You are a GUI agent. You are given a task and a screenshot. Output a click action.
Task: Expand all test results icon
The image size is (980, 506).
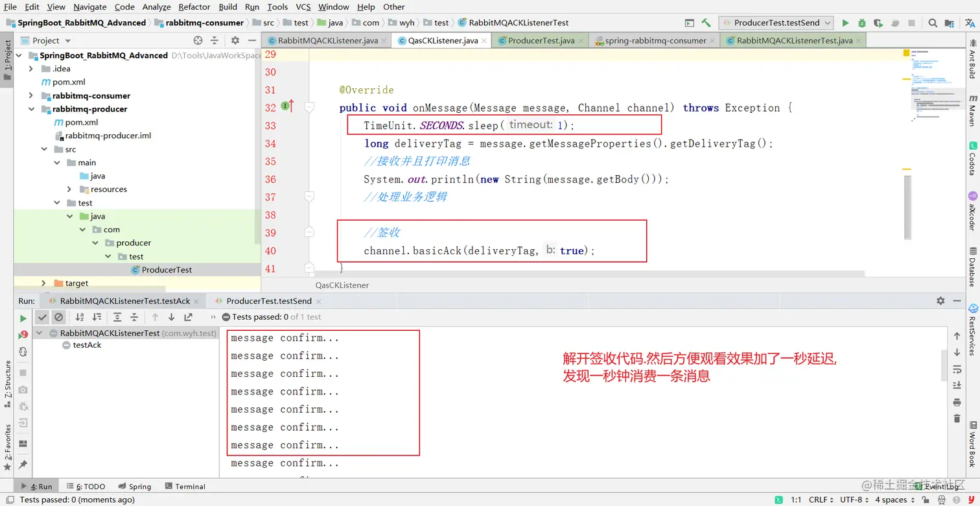pos(117,317)
